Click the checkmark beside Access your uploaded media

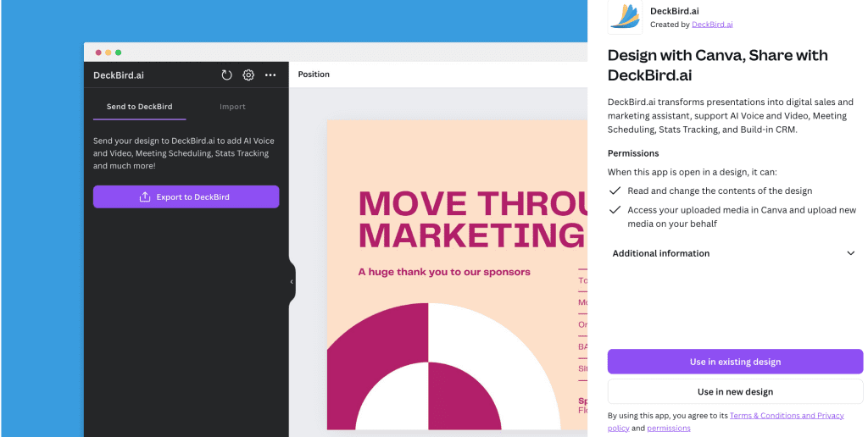tap(615, 210)
